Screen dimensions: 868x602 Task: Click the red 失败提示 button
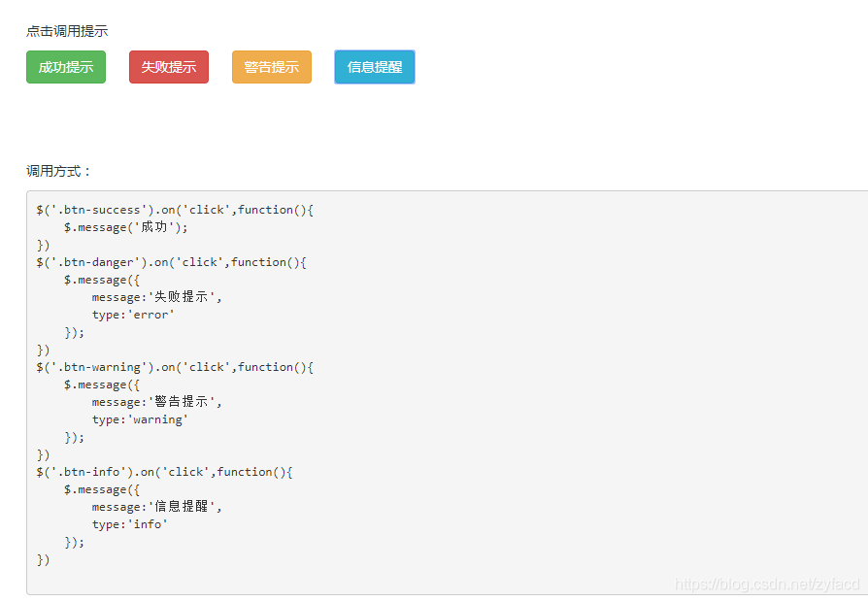168,67
